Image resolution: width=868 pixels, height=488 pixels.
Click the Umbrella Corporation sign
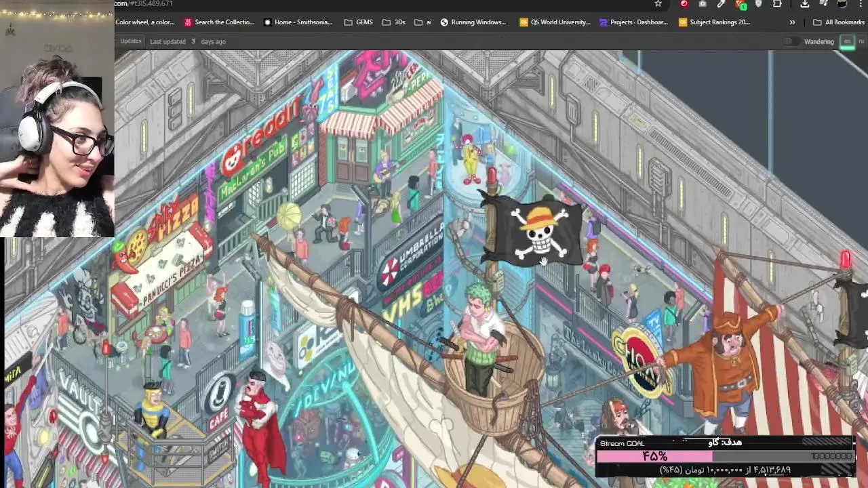pyautogui.click(x=412, y=256)
